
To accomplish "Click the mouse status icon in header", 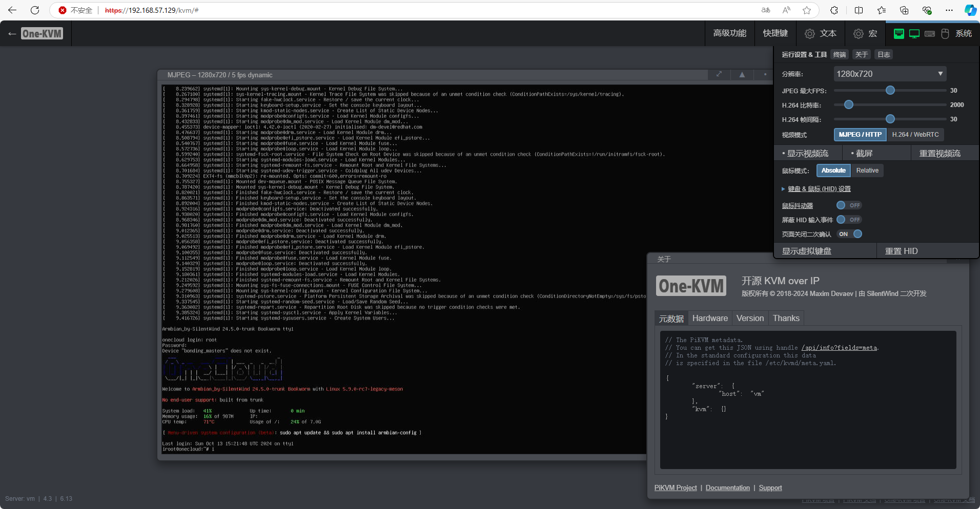I will click(x=945, y=34).
